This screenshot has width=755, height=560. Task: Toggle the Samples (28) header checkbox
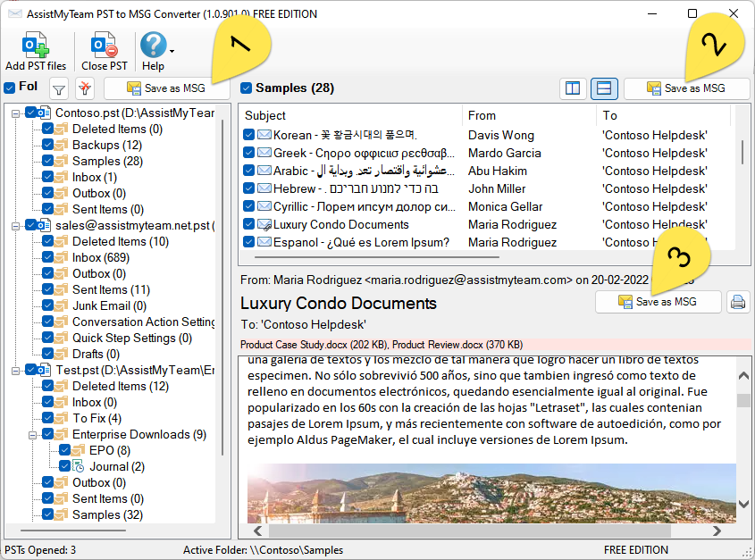click(246, 88)
